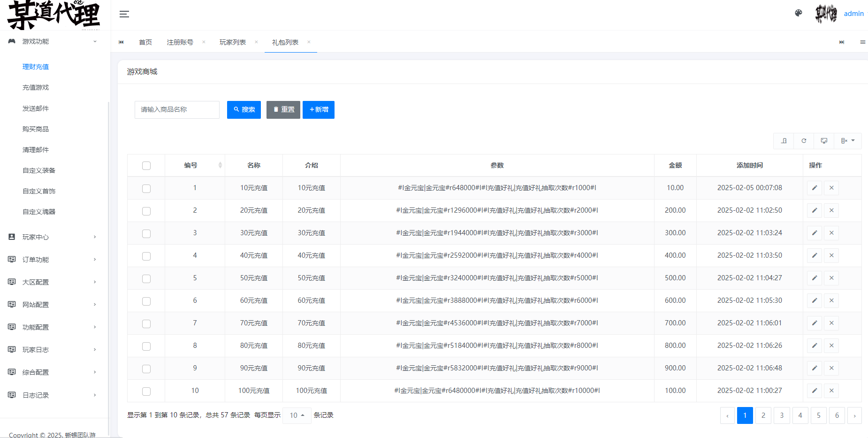Click the table refresh icon
Image resolution: width=868 pixels, height=438 pixels.
[804, 141]
